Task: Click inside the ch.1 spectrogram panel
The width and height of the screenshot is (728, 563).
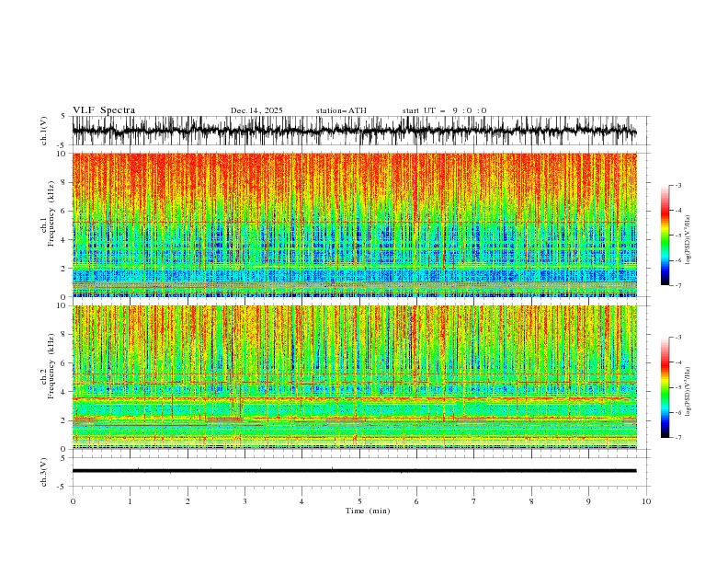Action: click(x=354, y=224)
